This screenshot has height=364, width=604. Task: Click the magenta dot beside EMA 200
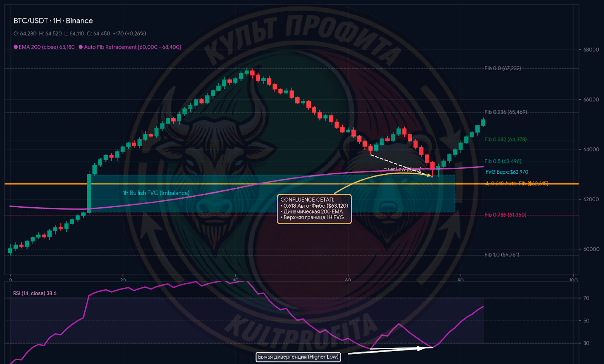tap(16, 47)
